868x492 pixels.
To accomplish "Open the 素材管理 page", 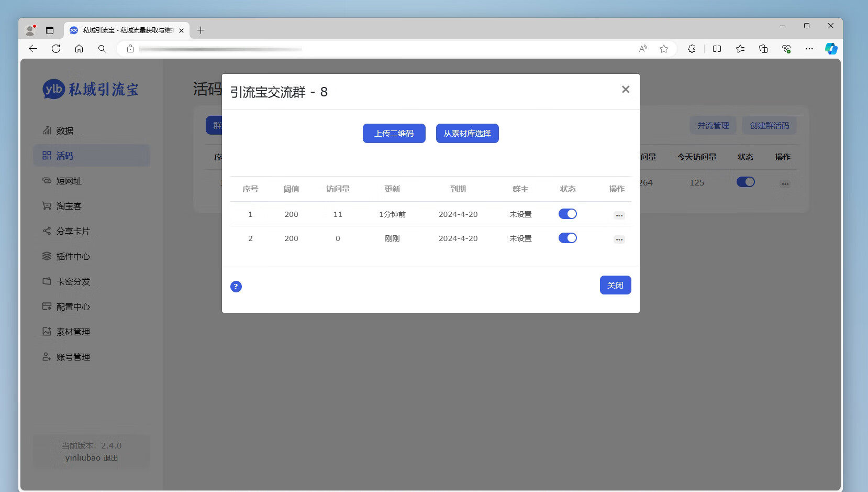I will coord(71,332).
